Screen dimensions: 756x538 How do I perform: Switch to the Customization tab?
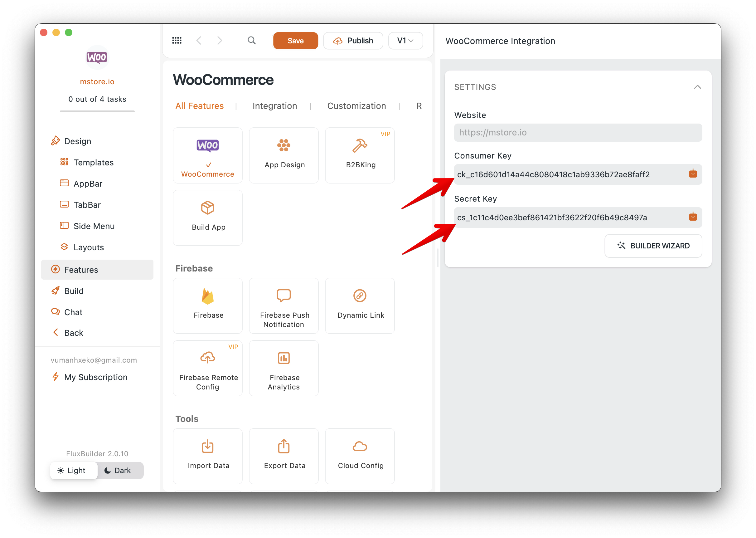(x=356, y=106)
